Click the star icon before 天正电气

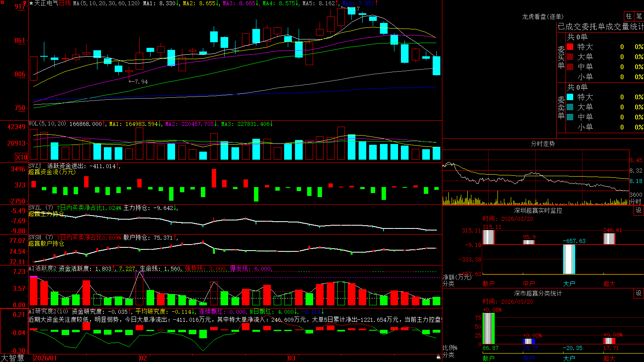(31, 3)
